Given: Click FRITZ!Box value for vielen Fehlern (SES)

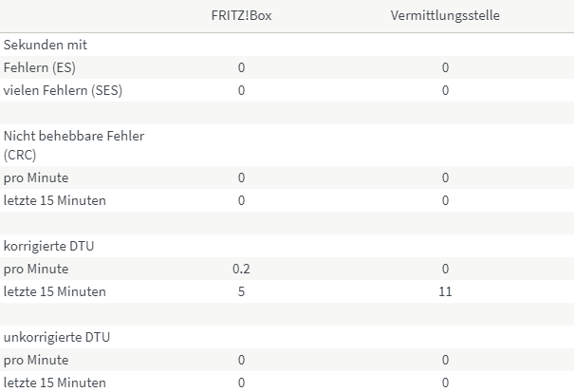Looking at the screenshot, I should [241, 90].
